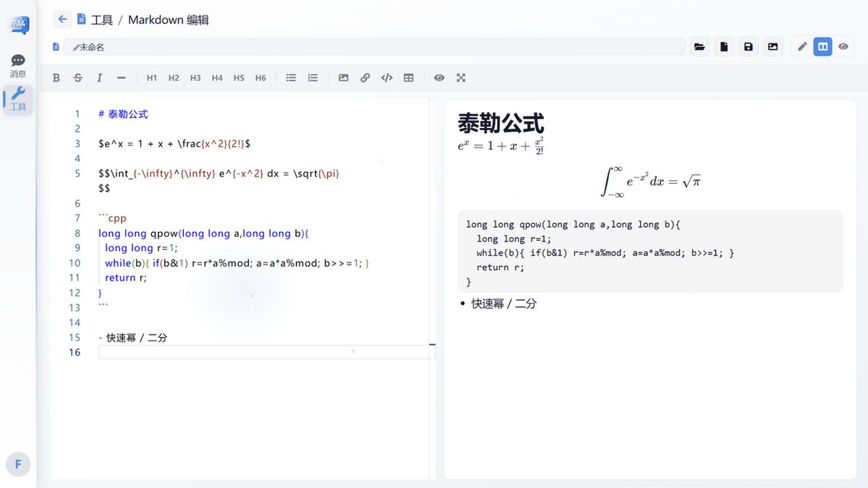Viewport: 868px width, 488px height.
Task: Insert an unordered list
Action: point(291,78)
